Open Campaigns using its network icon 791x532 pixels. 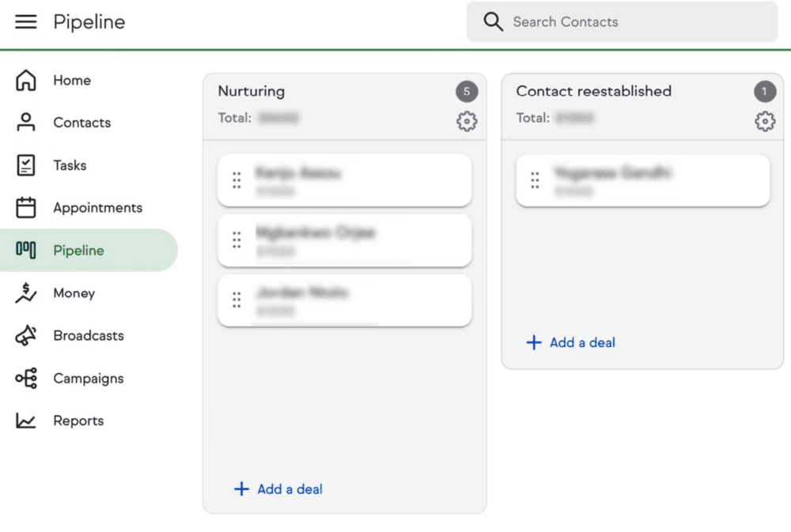(26, 379)
